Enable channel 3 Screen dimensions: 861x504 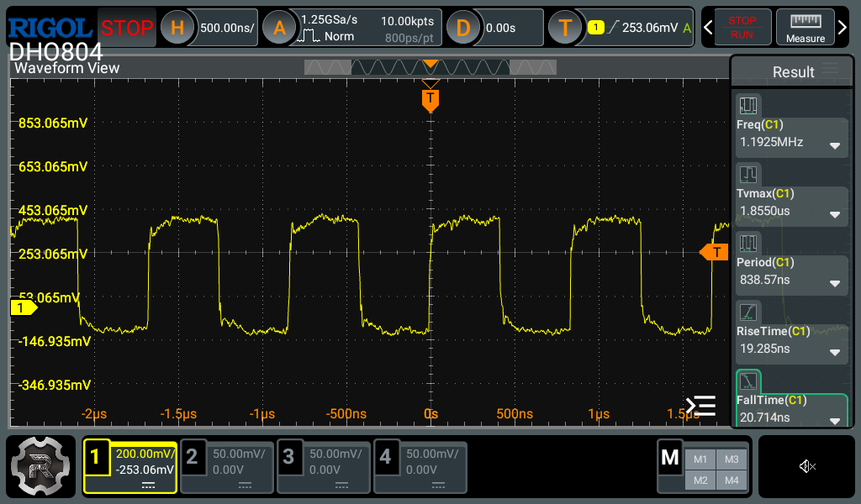(324, 467)
